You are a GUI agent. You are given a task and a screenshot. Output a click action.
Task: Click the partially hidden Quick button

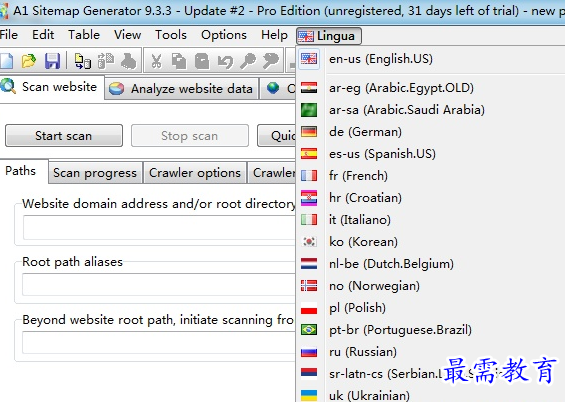coord(277,136)
